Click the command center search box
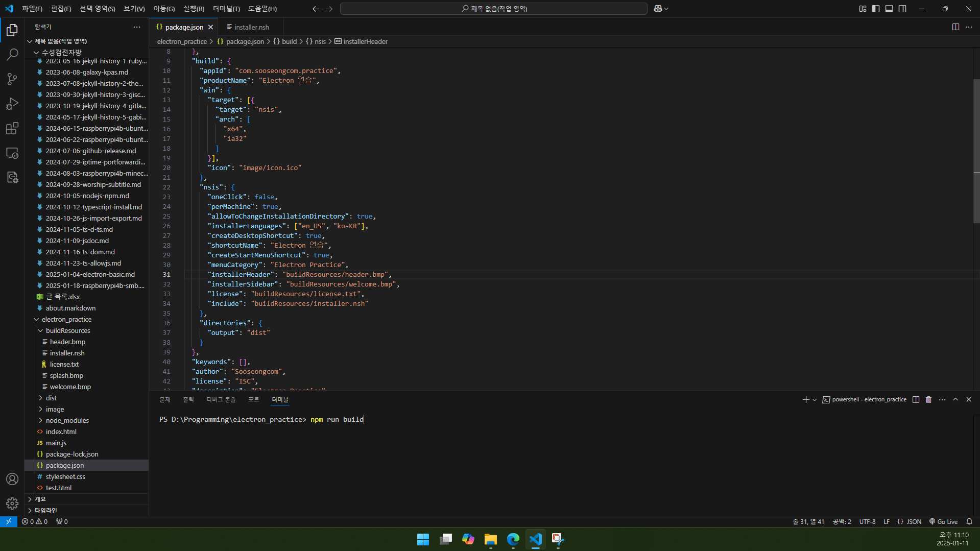 click(x=493, y=9)
